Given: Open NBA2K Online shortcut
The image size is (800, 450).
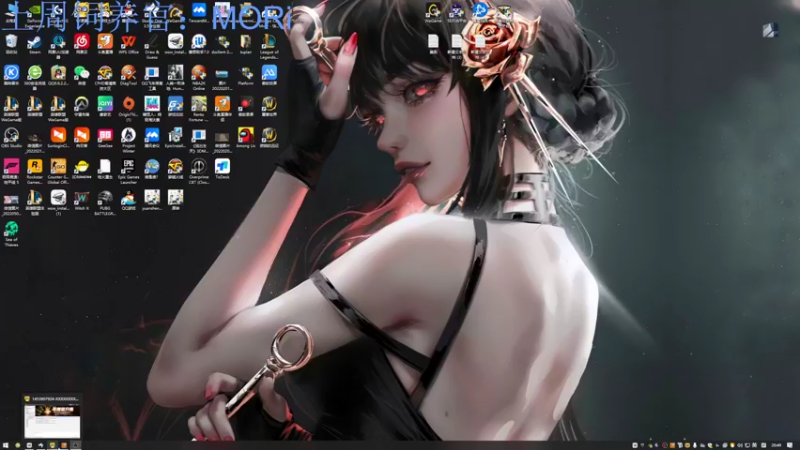Looking at the screenshot, I should tap(199, 77).
